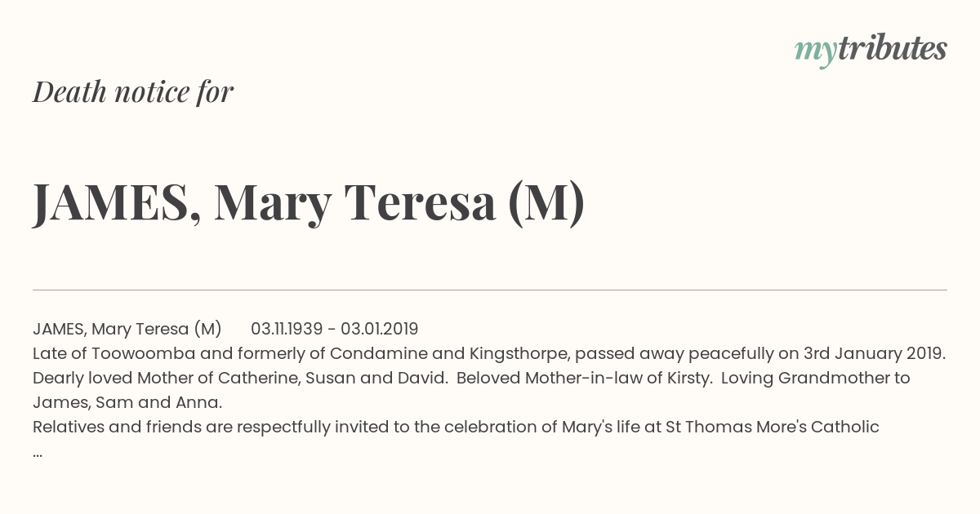This screenshot has height=514, width=980.
Task: Select the "Death notice for" italic heading
Action: (x=133, y=92)
